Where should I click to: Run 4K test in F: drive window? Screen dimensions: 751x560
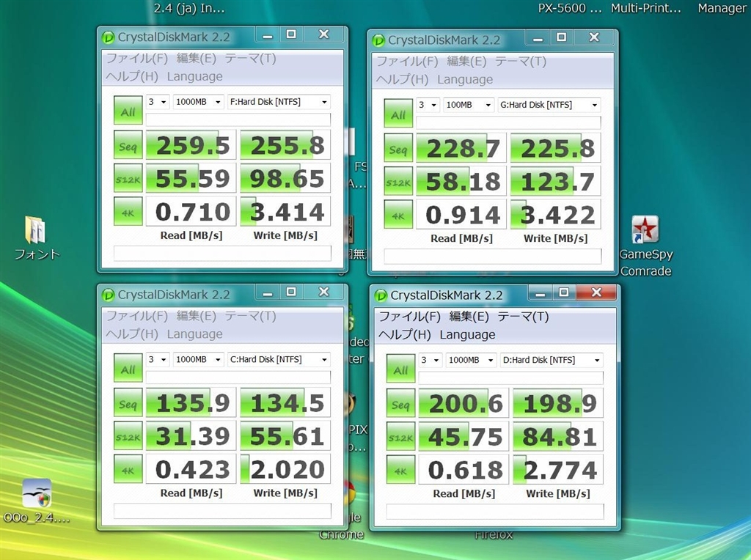[128, 211]
